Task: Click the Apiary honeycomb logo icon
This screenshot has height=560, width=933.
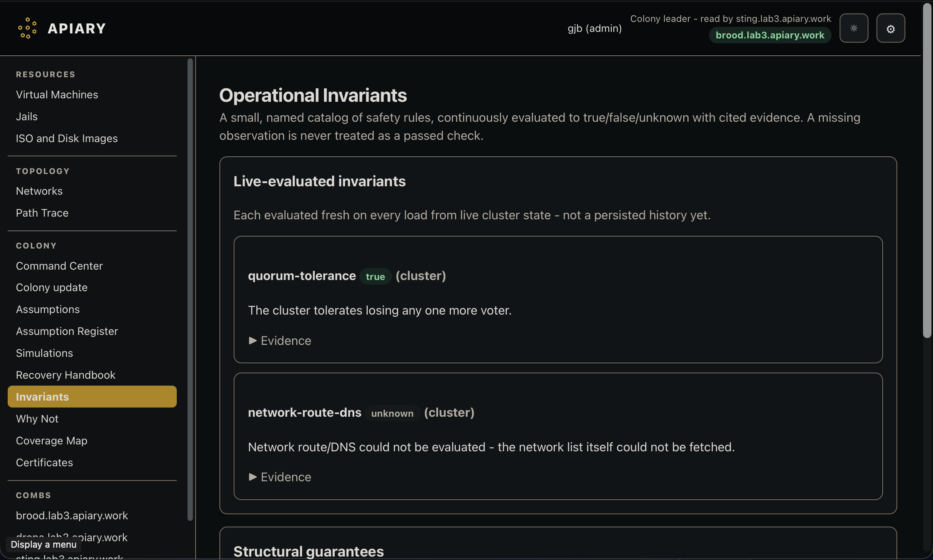Action: (x=27, y=28)
